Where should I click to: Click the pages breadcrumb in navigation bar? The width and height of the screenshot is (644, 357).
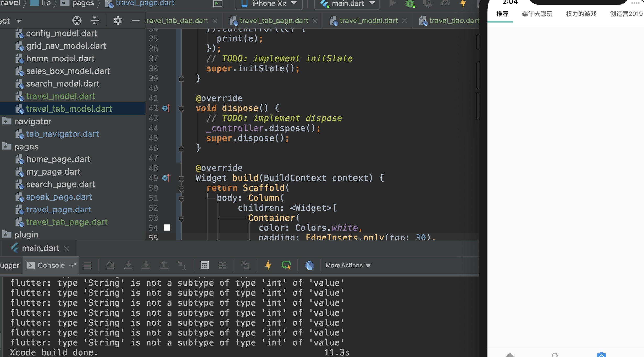(x=77, y=3)
